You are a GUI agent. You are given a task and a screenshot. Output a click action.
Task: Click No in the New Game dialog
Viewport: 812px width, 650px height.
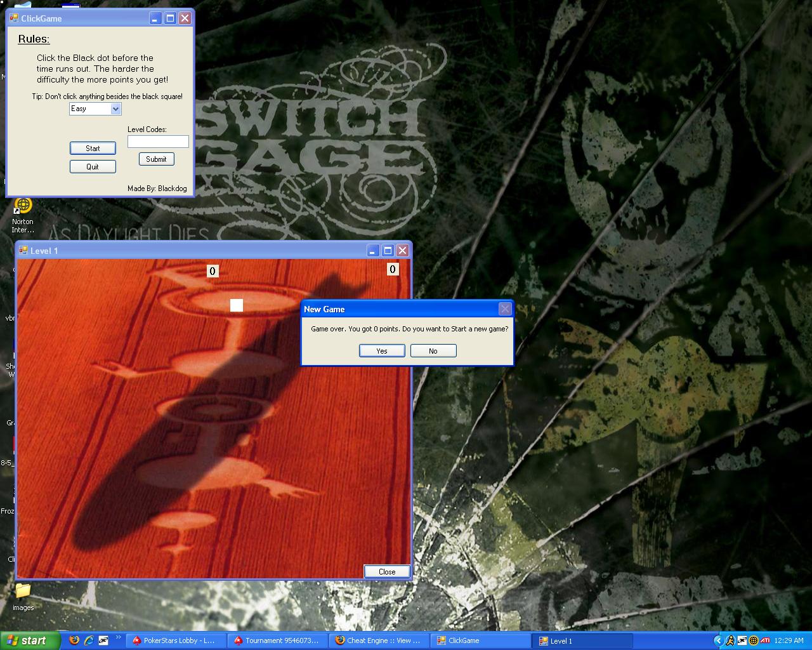(433, 351)
